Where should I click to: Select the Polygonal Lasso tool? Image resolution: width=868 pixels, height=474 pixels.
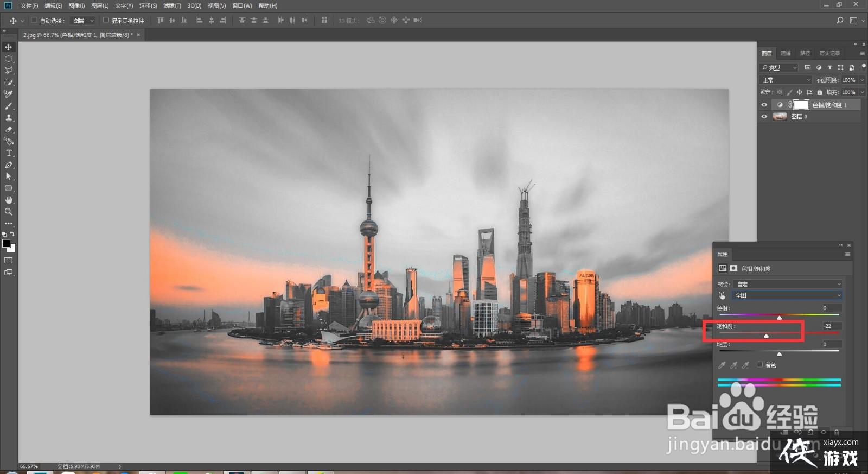pos(9,71)
